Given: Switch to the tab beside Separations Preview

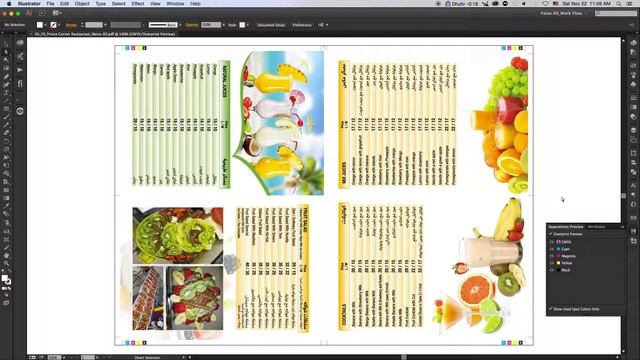Looking at the screenshot, I should [596, 227].
